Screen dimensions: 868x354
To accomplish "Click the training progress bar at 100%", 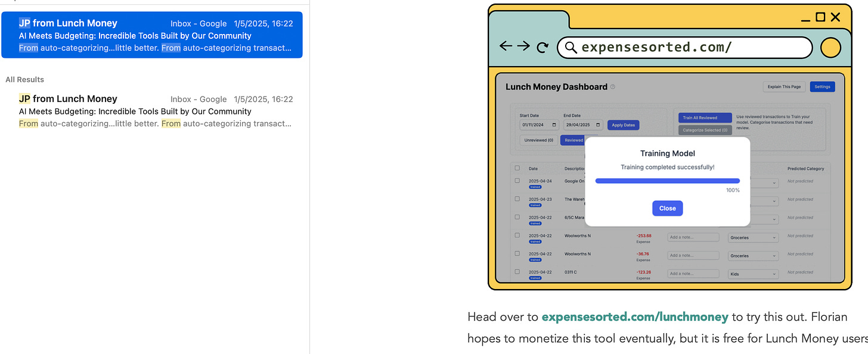I will pos(667,181).
